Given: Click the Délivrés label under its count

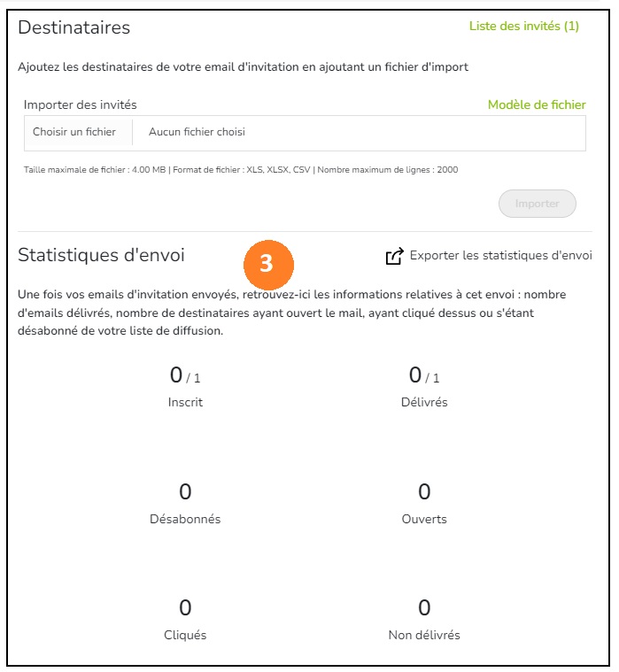Looking at the screenshot, I should 424,402.
